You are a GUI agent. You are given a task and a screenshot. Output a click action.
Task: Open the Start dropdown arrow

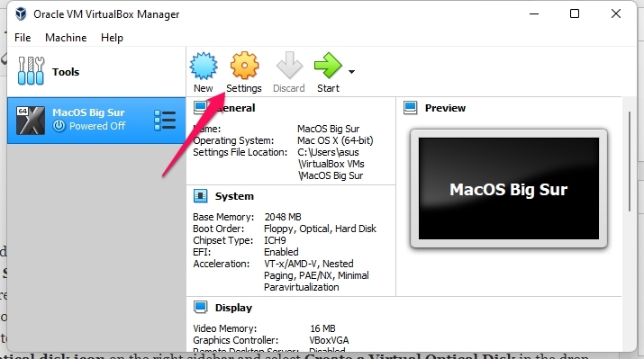coord(351,72)
